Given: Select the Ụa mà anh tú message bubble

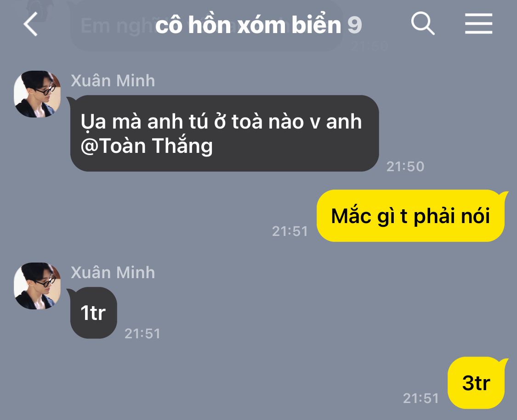Looking at the screenshot, I should (x=225, y=133).
